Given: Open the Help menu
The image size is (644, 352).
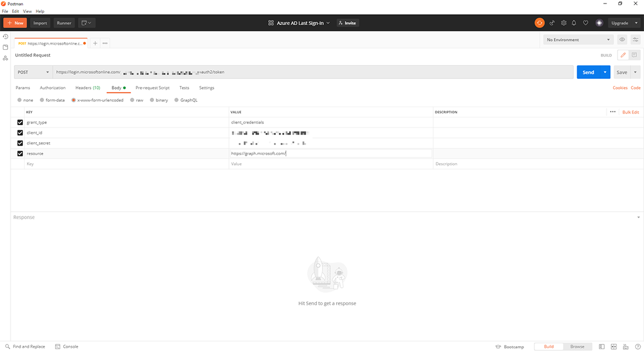Looking at the screenshot, I should (40, 12).
